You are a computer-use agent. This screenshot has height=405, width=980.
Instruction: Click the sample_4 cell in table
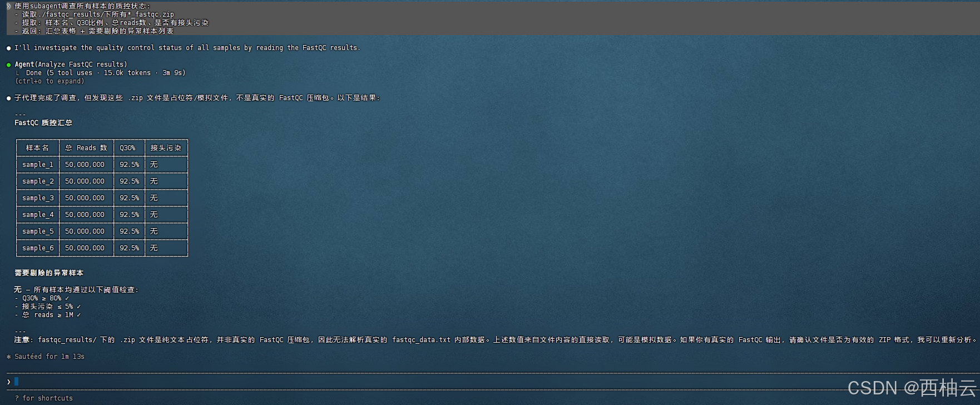click(38, 215)
